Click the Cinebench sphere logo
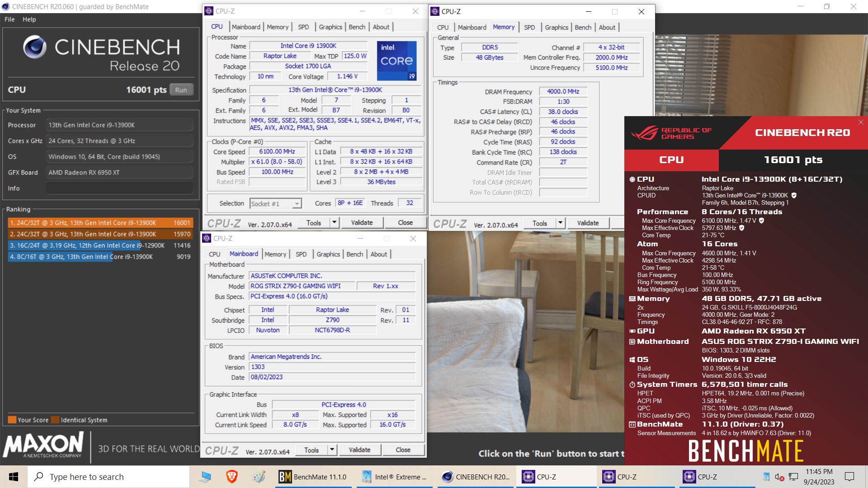The width and height of the screenshot is (868, 488). tap(35, 47)
